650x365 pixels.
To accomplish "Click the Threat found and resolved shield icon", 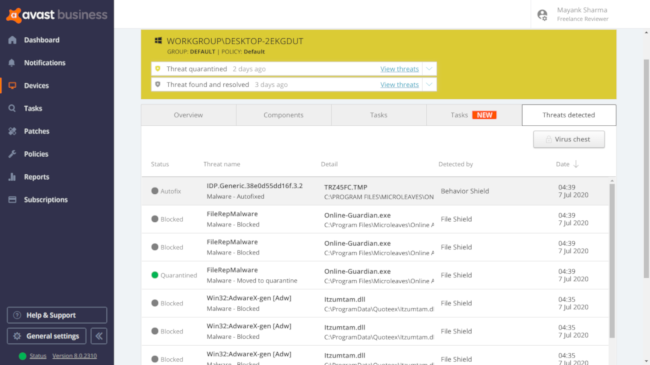I will (158, 84).
